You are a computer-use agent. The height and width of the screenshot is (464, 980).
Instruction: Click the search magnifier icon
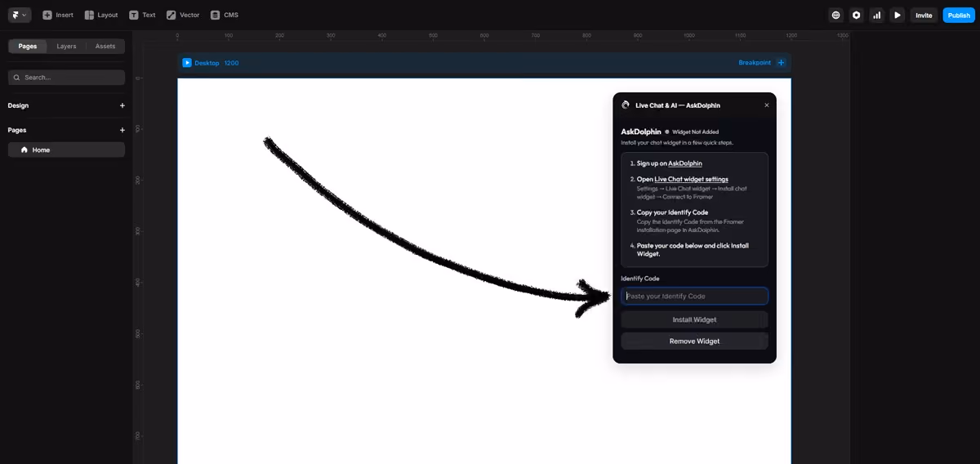click(x=17, y=78)
